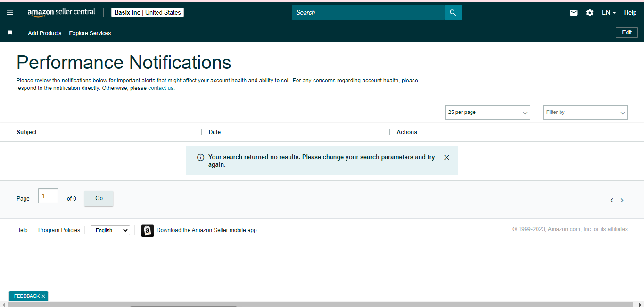Image resolution: width=644 pixels, height=307 pixels.
Task: Dismiss the no results alert
Action: [446, 157]
